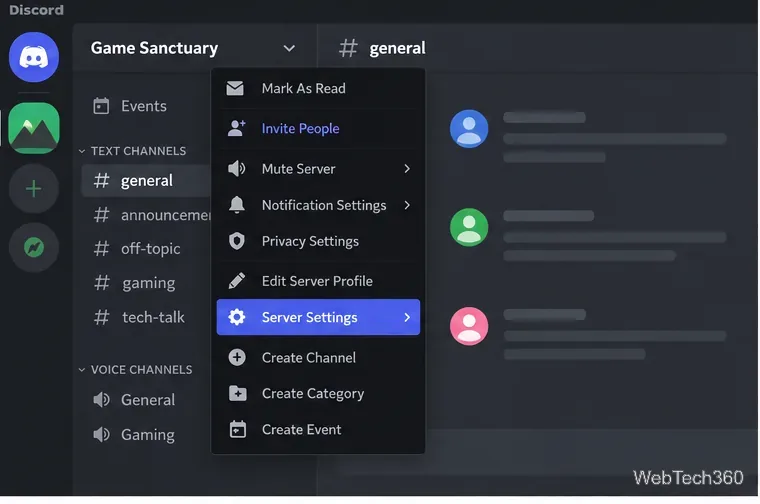The width and height of the screenshot is (760, 504).
Task: Click the gear icon in Server Settings
Action: click(x=237, y=317)
